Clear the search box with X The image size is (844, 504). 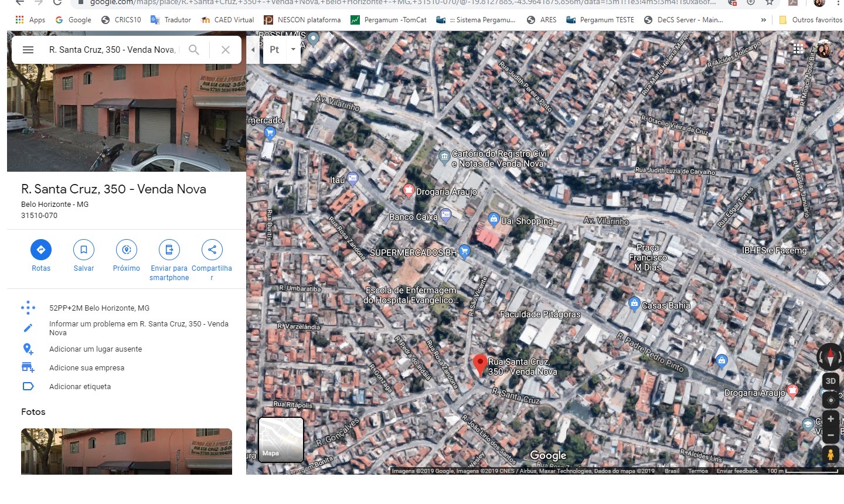(x=225, y=50)
